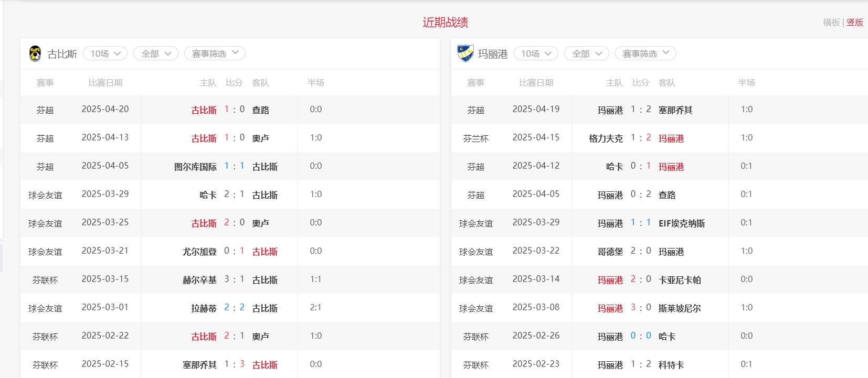Screen dimensions: 868x378
Task: Open 古比斯 赛事筛选 dropdown
Action: (215, 53)
